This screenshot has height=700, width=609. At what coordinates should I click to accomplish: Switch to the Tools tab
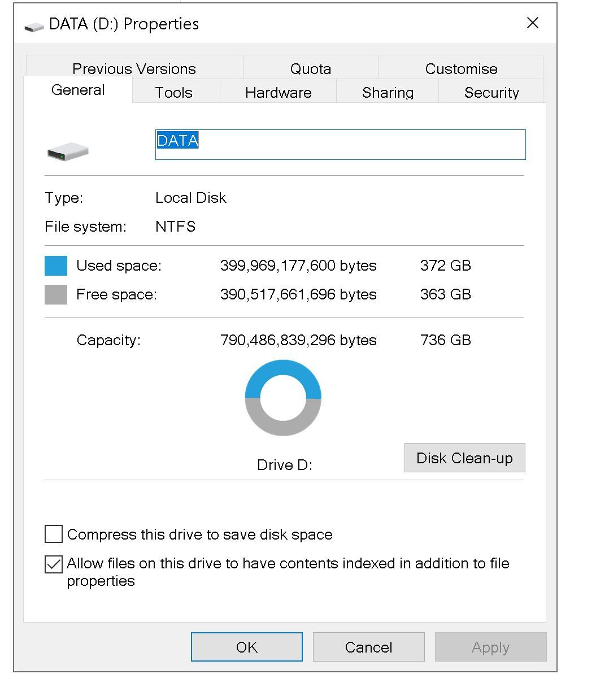tap(174, 93)
